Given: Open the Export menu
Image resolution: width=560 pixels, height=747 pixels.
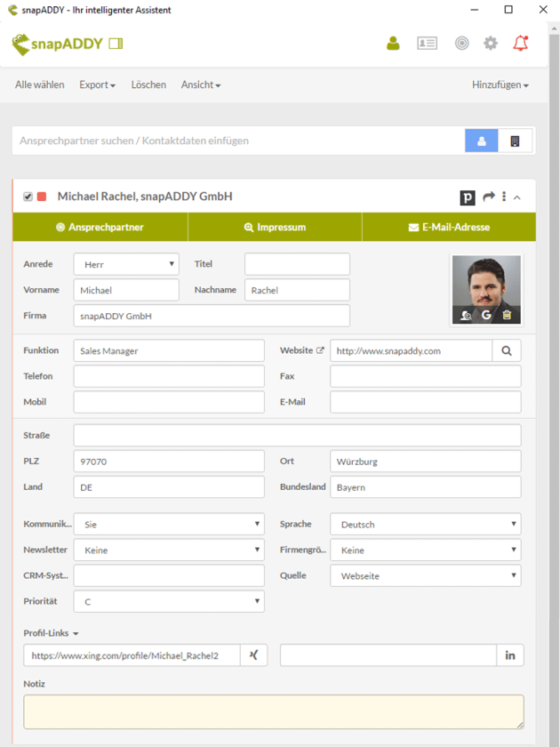Looking at the screenshot, I should coord(97,84).
